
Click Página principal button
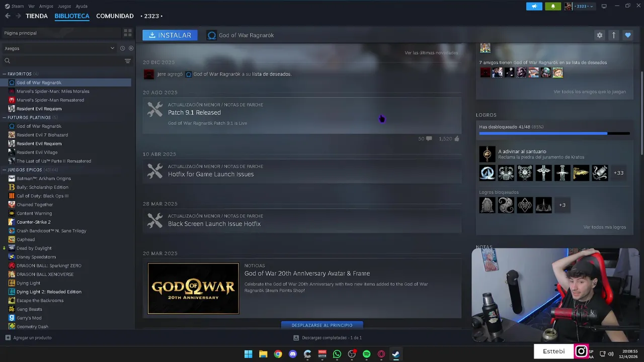point(60,33)
